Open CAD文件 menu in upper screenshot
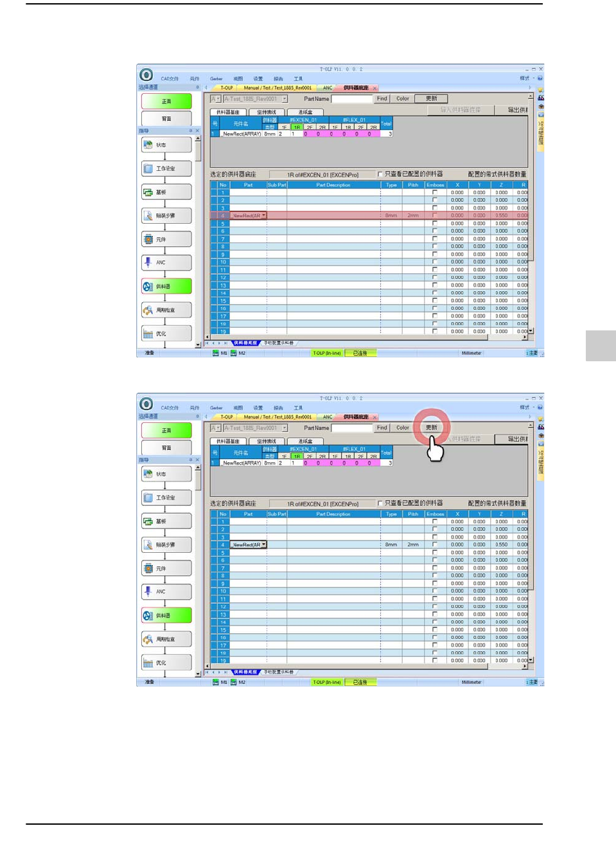The width and height of the screenshot is (616, 844). (x=170, y=78)
